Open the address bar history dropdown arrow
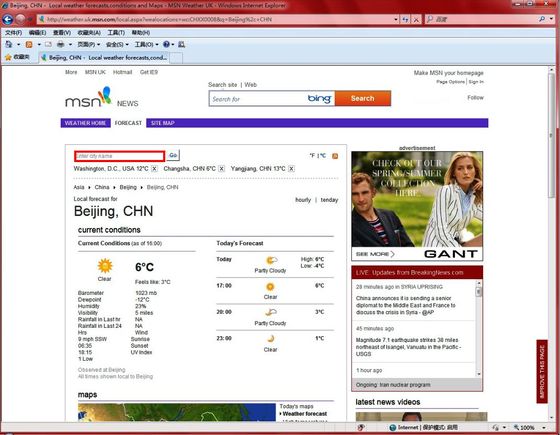The height and width of the screenshot is (435, 560). pyautogui.click(x=396, y=19)
